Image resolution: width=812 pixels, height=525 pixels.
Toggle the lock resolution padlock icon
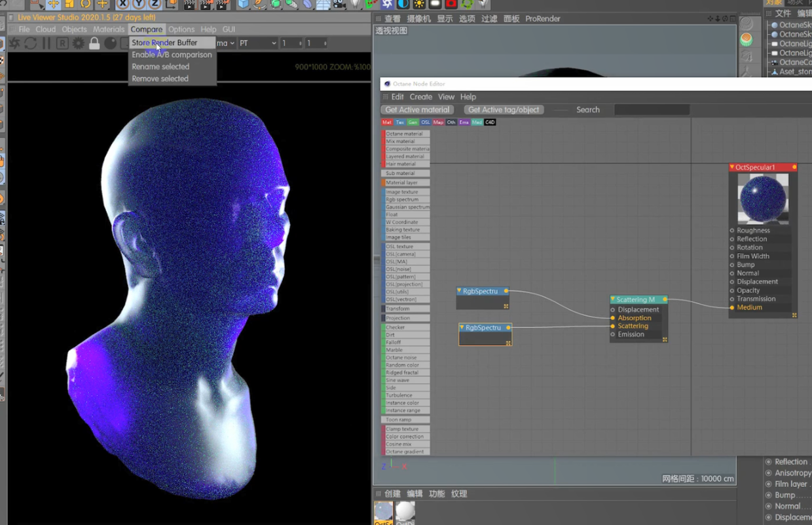pos(94,43)
